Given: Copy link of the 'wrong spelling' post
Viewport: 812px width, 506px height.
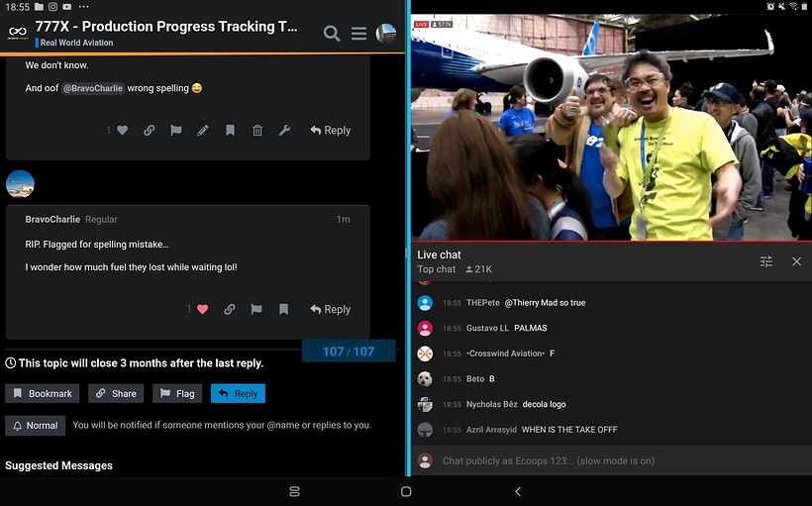Looking at the screenshot, I should coord(150,130).
